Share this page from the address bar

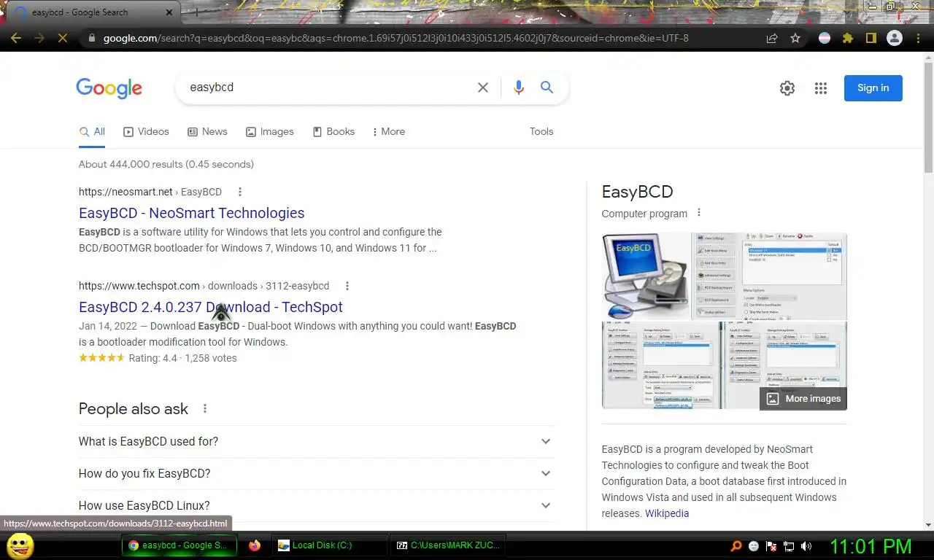[772, 38]
